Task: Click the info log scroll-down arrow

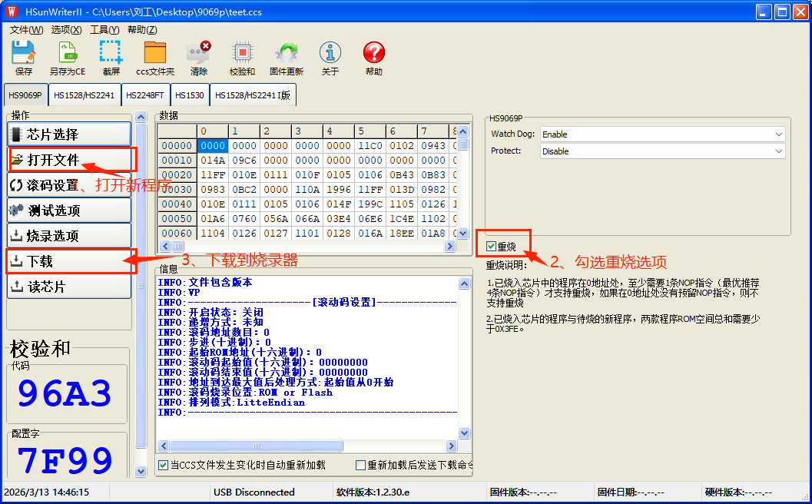Action: point(464,433)
